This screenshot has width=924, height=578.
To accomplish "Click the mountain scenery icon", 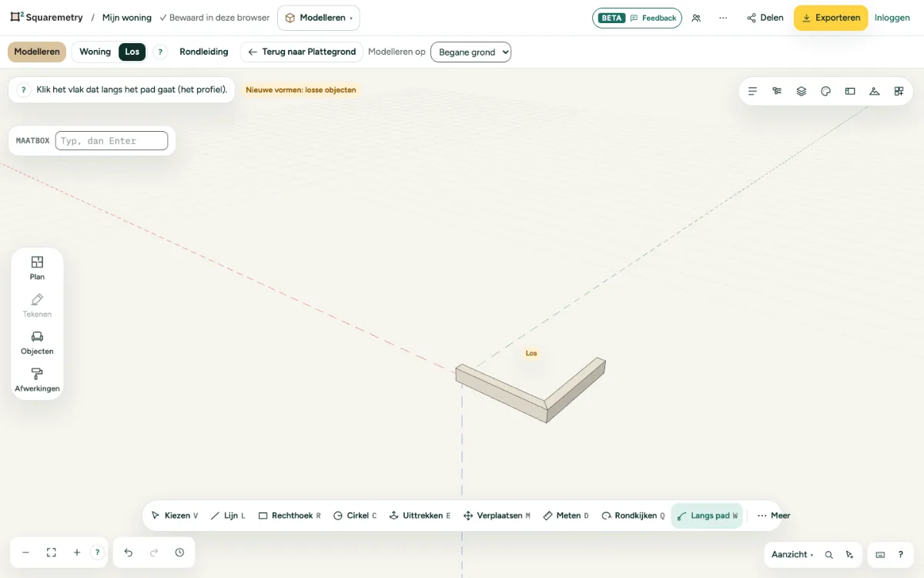I will (874, 91).
